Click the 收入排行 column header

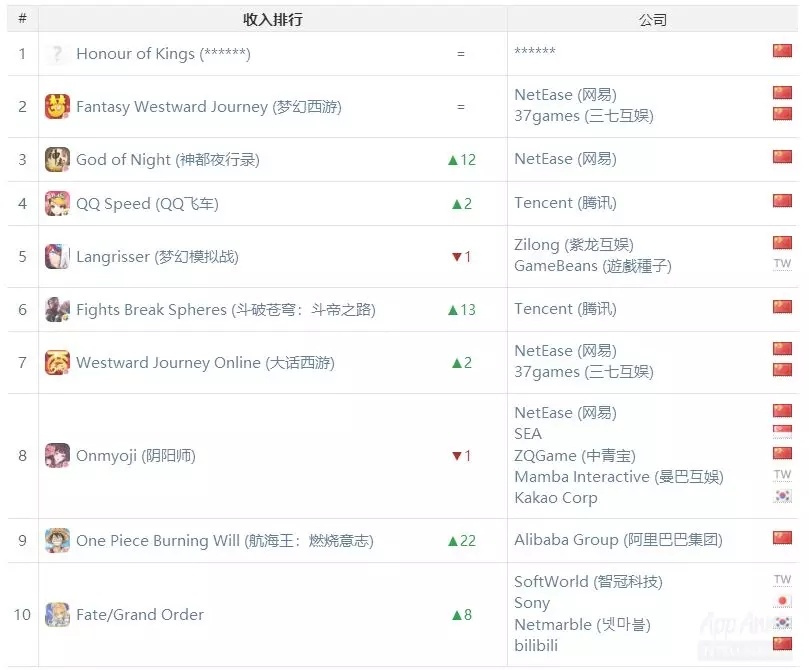click(x=273, y=19)
